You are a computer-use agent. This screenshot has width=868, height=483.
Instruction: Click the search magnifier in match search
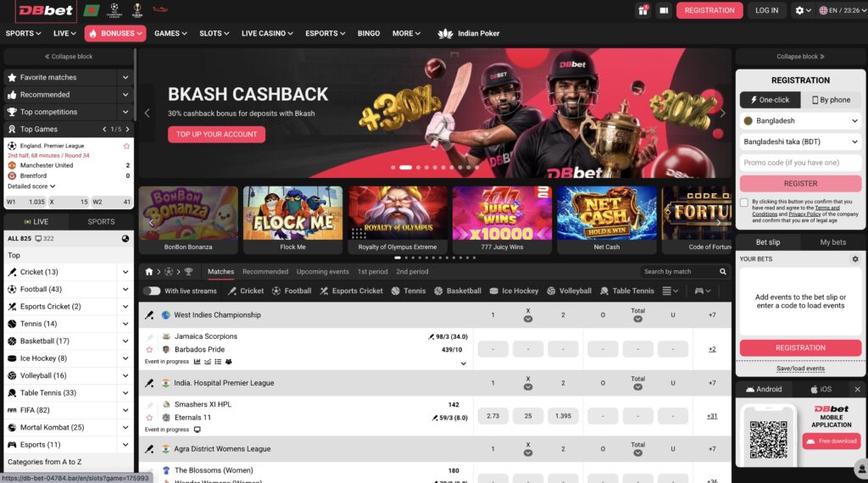click(722, 272)
